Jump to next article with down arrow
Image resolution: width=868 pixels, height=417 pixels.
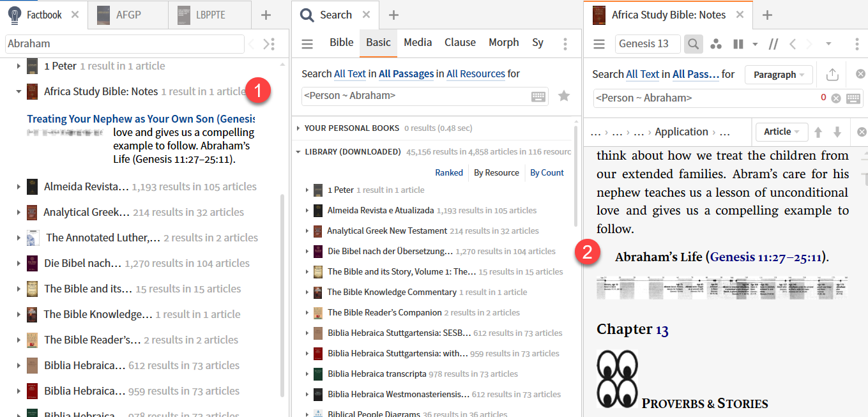tap(837, 132)
